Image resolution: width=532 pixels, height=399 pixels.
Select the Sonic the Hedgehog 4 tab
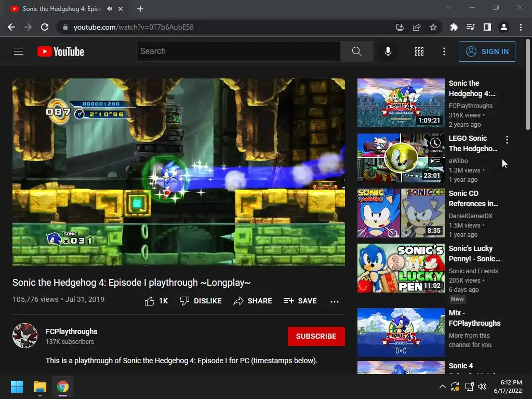tap(66, 9)
